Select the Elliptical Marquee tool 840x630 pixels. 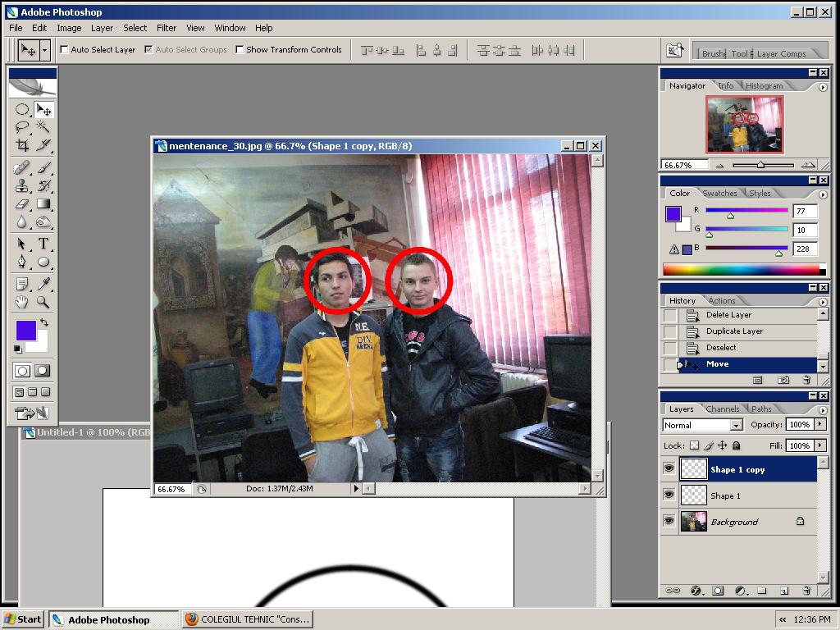[21, 110]
